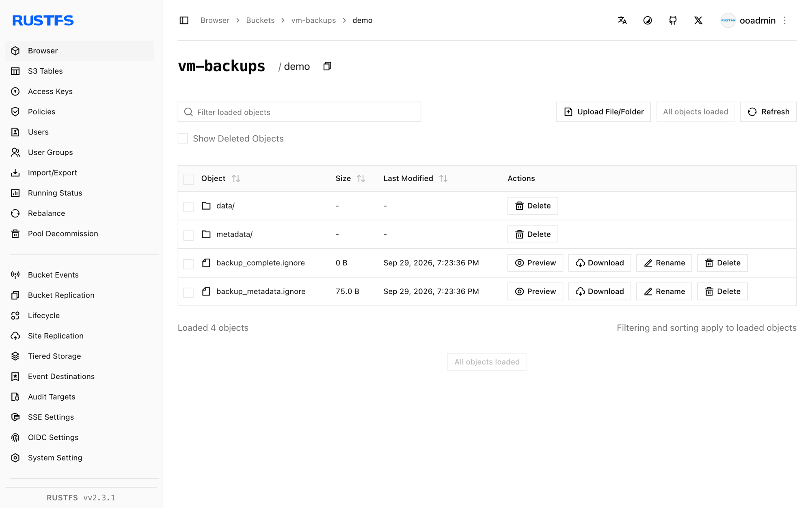Delete backup_metadata.ignore file
Screen dimensions: 812x508
pyautogui.click(x=722, y=291)
